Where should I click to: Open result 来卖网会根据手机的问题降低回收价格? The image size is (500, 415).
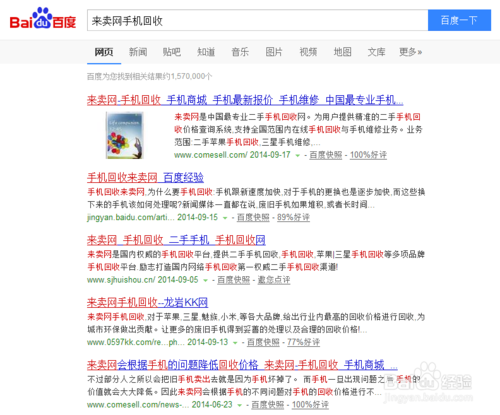[242, 365]
